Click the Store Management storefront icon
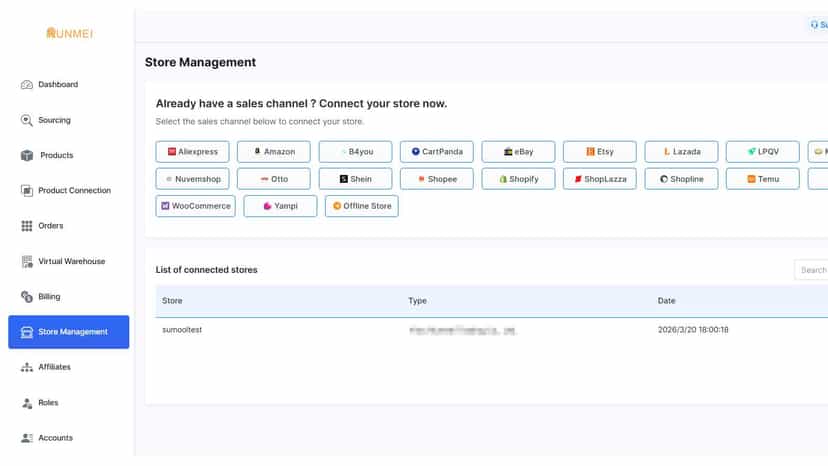Viewport: 828px width, 466px height. (x=26, y=332)
